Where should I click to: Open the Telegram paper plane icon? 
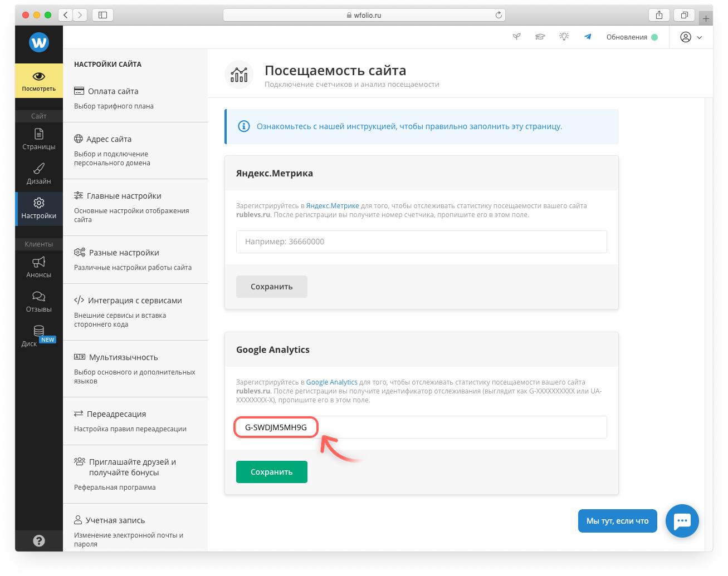(588, 37)
